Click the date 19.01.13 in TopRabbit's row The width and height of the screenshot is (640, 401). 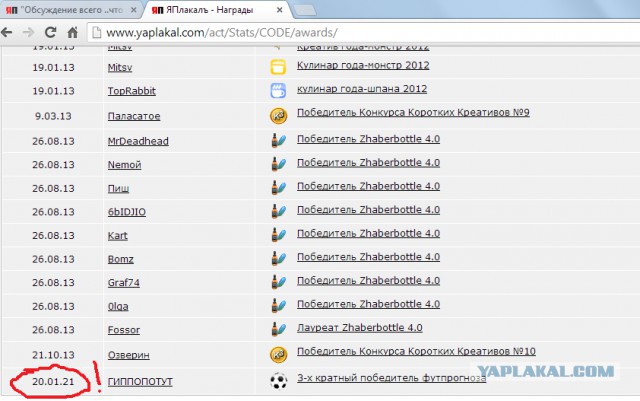[53, 91]
